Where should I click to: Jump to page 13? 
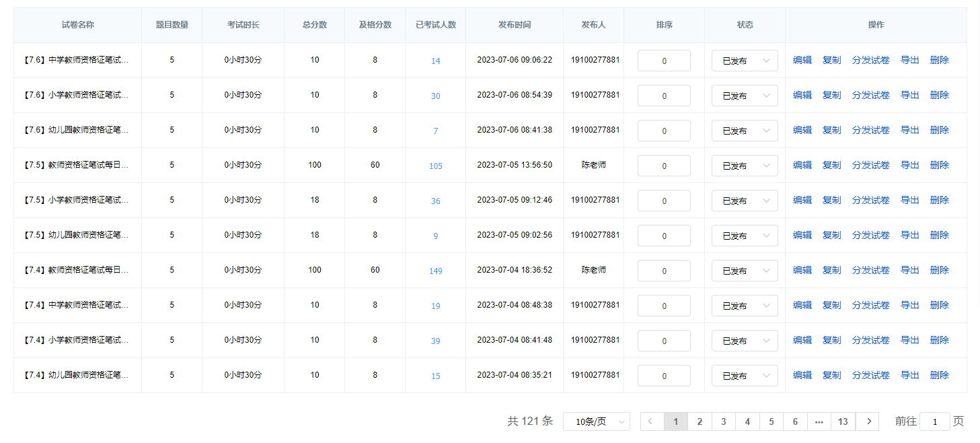pyautogui.click(x=843, y=421)
